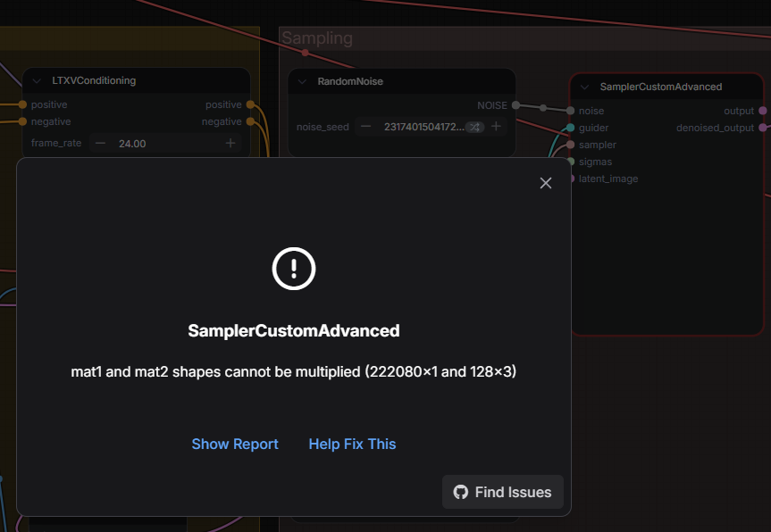Click the exclamation warning icon in dialog
The height and width of the screenshot is (532, 771).
tap(294, 269)
